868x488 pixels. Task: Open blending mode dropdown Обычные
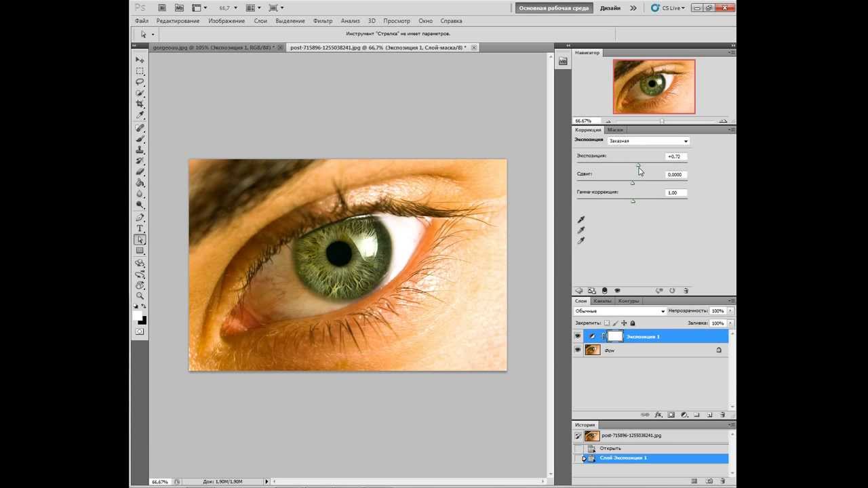pos(620,311)
